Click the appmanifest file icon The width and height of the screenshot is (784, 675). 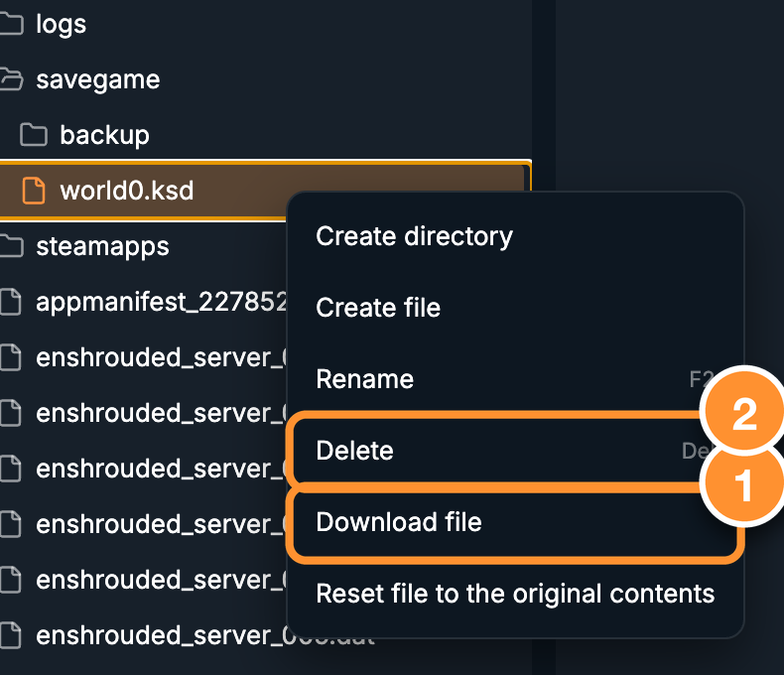click(x=11, y=302)
